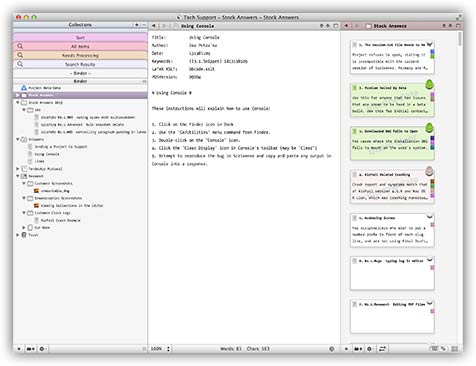
Task: Switch to the - Binder - collection tab
Action: (x=80, y=73)
